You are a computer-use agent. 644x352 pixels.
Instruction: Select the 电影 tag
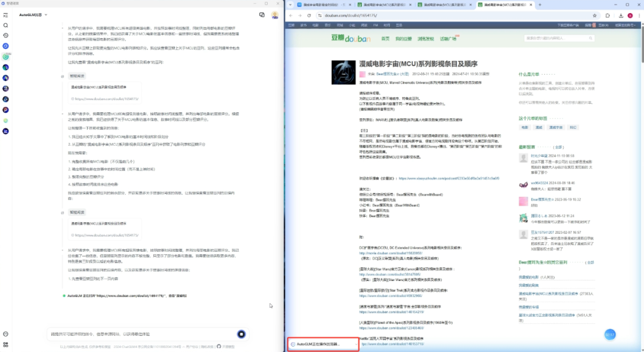[x=525, y=127]
